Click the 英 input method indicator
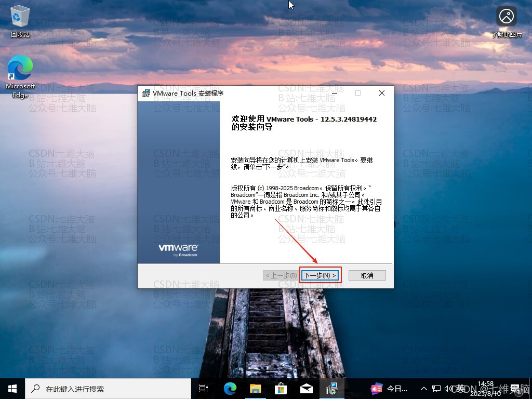Screen dimensions: 532x399 pyautogui.click(x=460, y=389)
